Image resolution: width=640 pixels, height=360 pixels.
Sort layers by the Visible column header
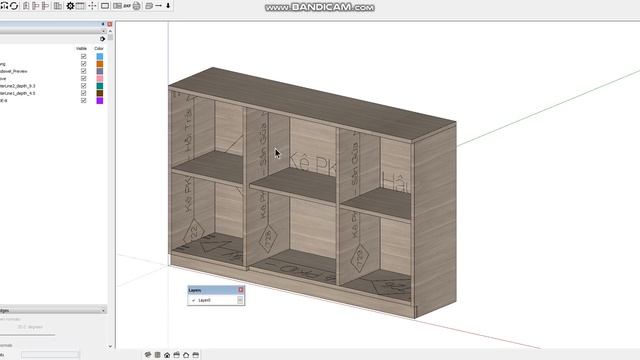point(82,48)
